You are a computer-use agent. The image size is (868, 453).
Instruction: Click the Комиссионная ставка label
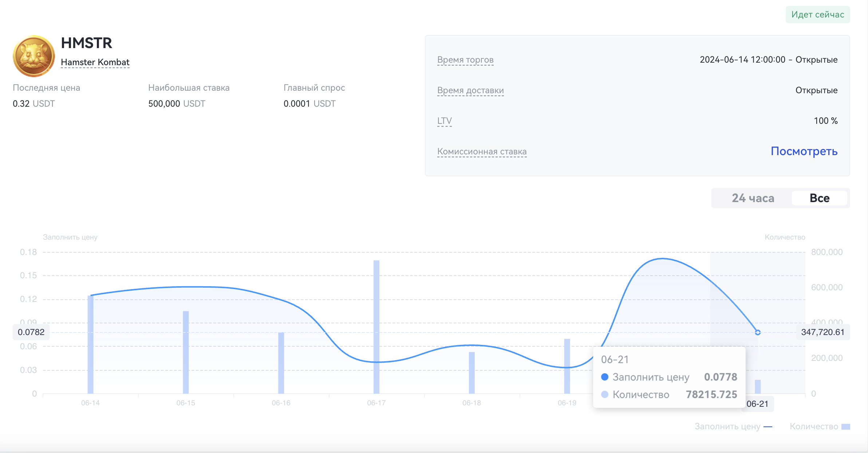point(482,151)
